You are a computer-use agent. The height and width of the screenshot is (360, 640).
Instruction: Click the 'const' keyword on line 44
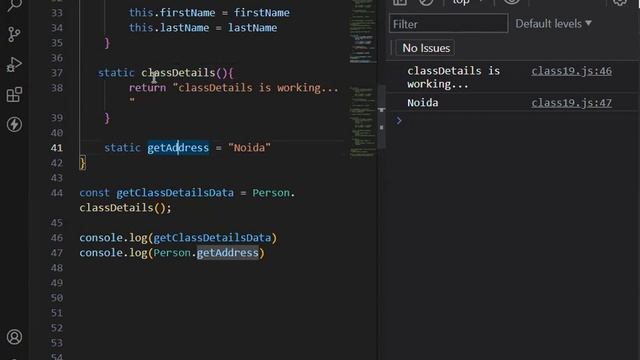click(x=94, y=193)
